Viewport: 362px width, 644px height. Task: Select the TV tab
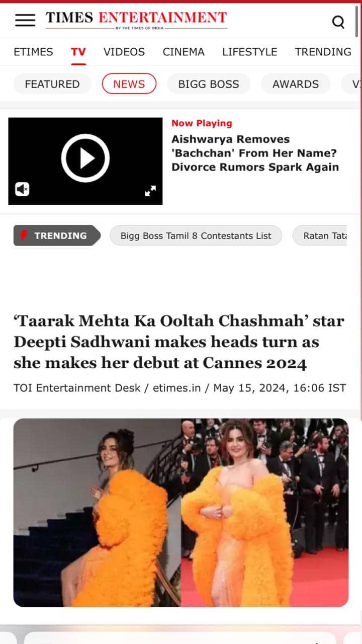[78, 52]
